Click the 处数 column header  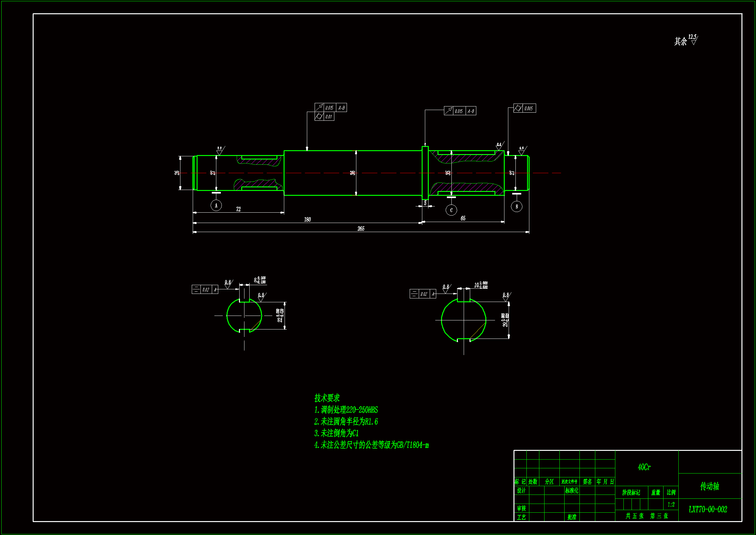click(533, 482)
